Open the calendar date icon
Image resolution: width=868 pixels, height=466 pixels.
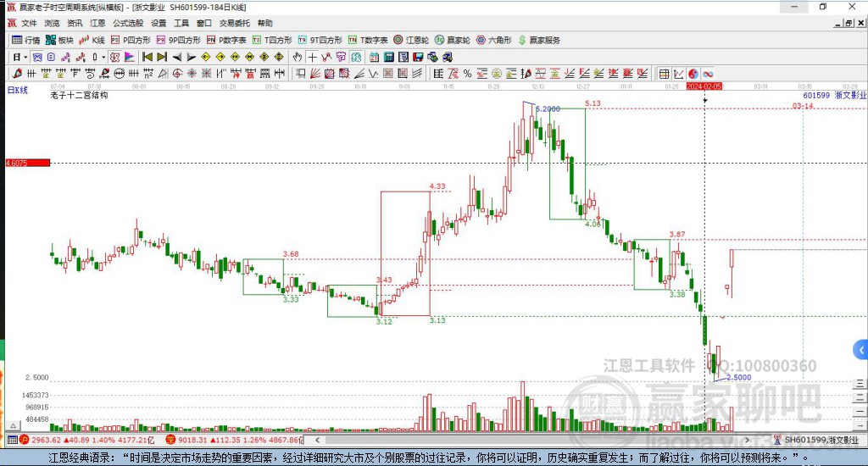point(374,57)
